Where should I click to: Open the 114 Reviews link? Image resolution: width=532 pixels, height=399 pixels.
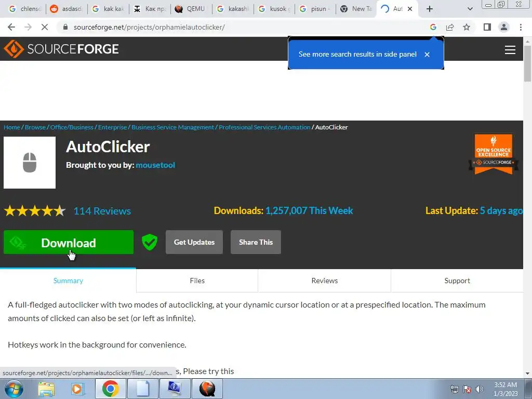coord(102,211)
